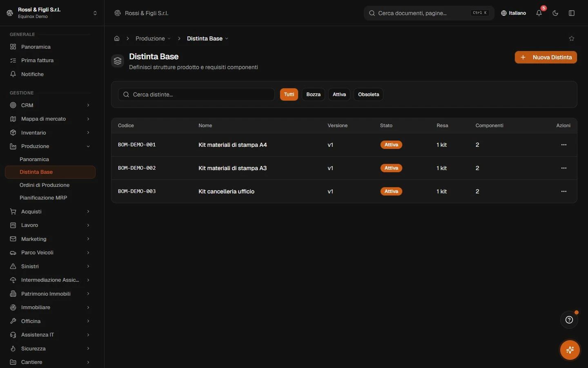Change language from Italiano

pyautogui.click(x=513, y=13)
